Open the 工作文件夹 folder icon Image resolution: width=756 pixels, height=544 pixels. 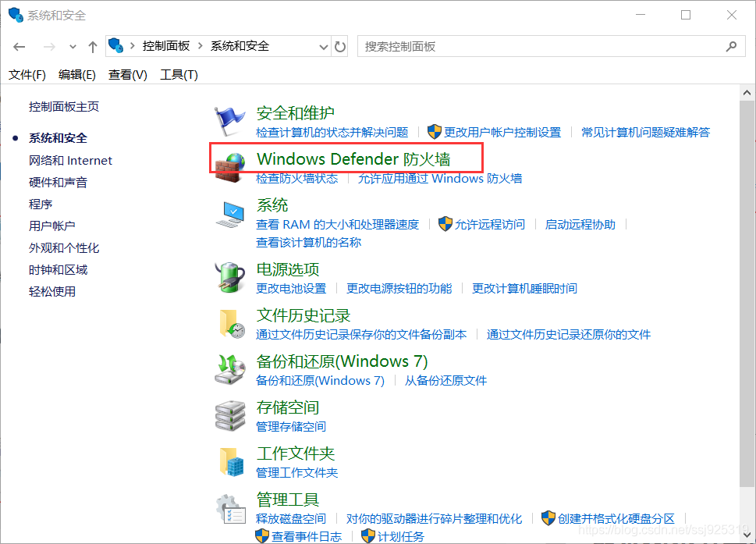230,461
